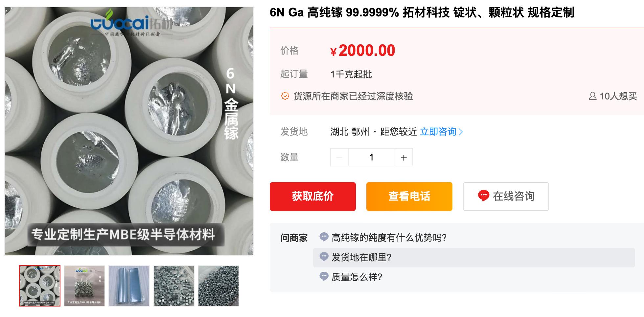
Task: Ask merchant 高纯镓的纯度有什么优势吗
Action: click(389, 238)
